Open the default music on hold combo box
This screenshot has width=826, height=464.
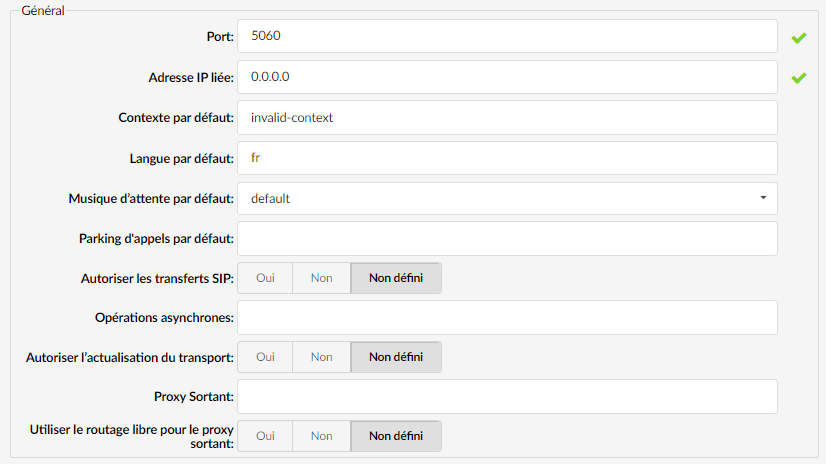point(507,199)
